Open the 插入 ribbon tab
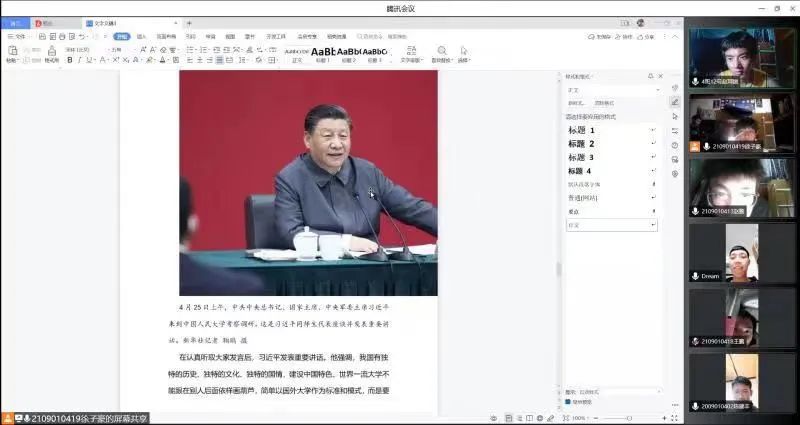The image size is (800, 425). [141, 36]
